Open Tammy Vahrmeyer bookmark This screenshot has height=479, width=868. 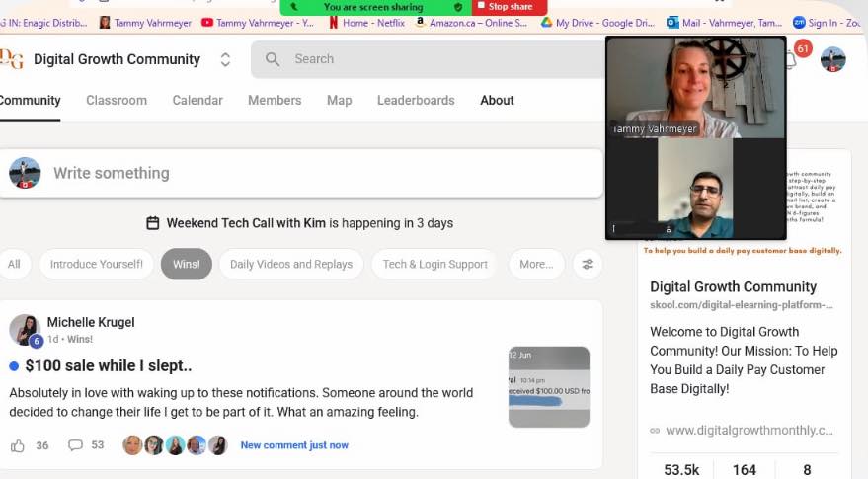[145, 23]
